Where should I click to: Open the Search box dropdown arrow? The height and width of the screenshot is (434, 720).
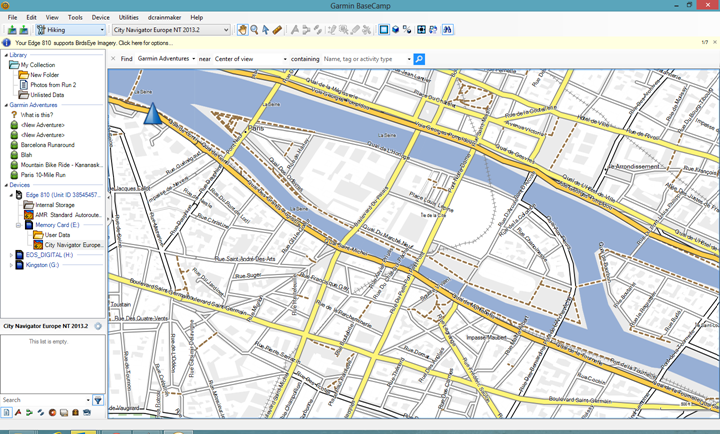point(88,400)
